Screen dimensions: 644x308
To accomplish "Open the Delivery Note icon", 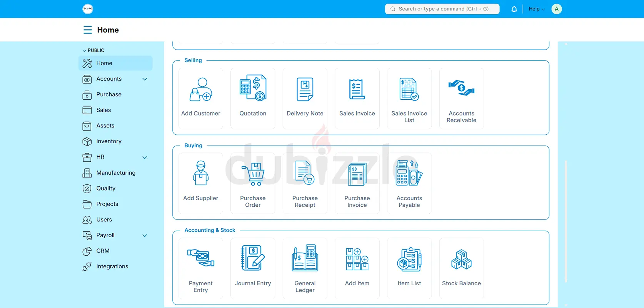I will [305, 89].
